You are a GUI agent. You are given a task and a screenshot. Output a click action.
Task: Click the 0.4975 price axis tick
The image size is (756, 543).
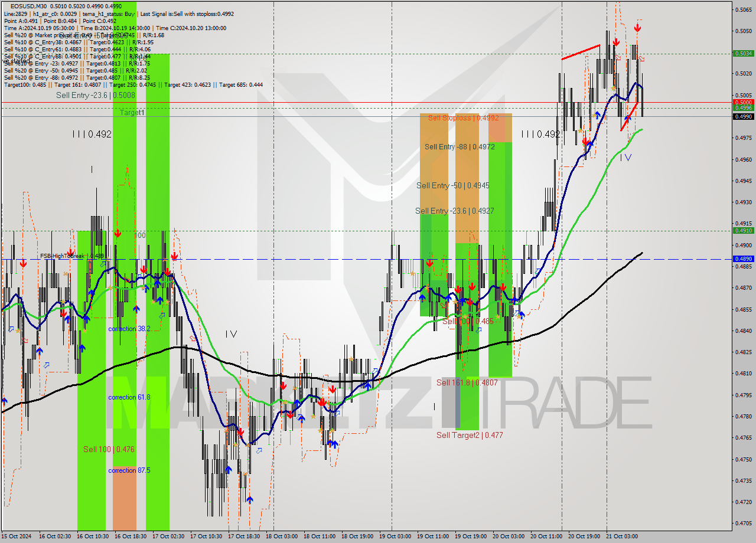[x=743, y=138]
